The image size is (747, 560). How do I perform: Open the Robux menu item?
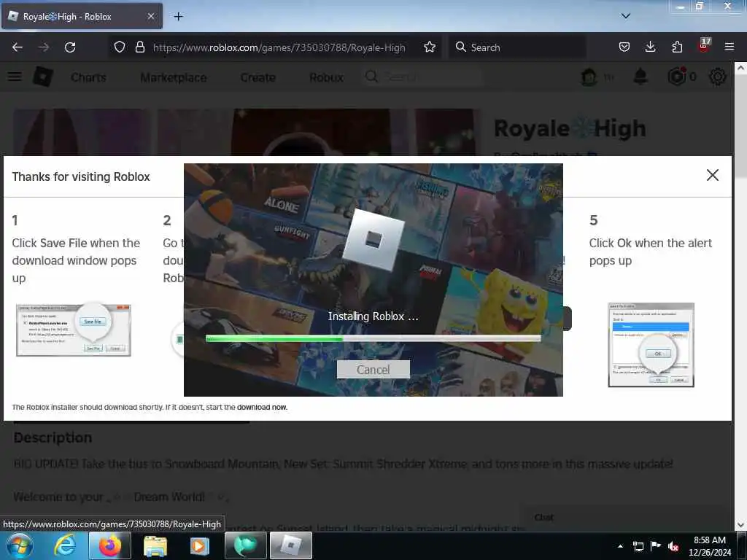point(326,77)
